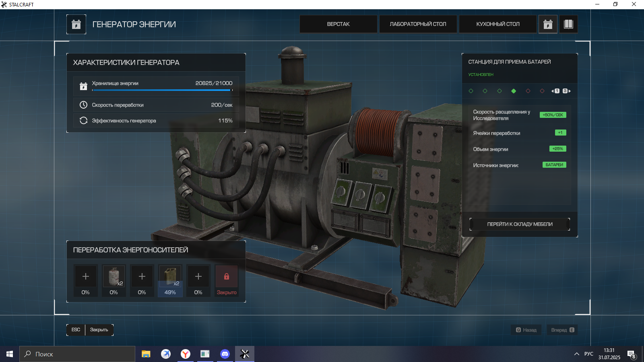Image resolution: width=644 pixels, height=362 pixels.
Task: Click the cycle icon for Эффективность генератора
Action: tap(83, 120)
